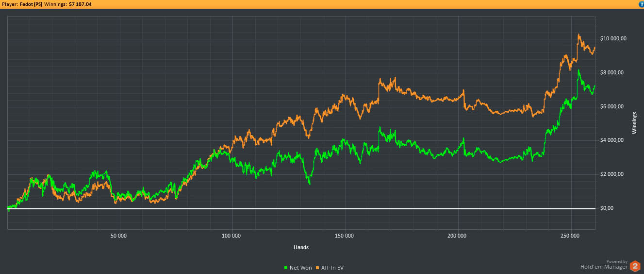This screenshot has height=274, width=644.
Task: Click the Powered by caption text
Action: 617,261
